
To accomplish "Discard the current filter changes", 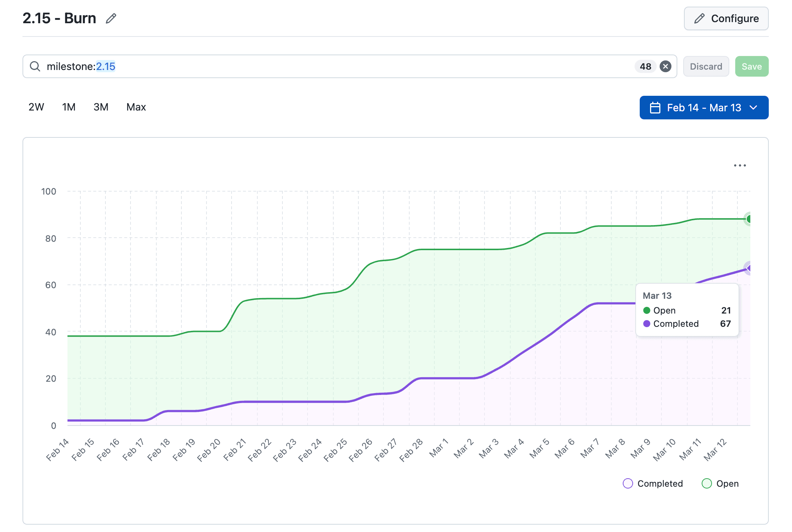I will (x=705, y=66).
